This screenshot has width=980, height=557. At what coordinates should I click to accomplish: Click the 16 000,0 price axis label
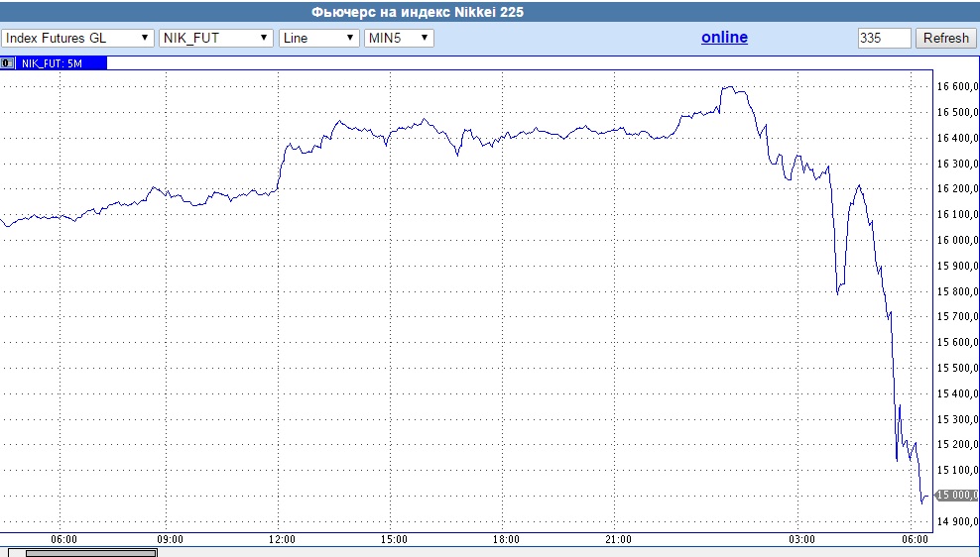pyautogui.click(x=956, y=240)
